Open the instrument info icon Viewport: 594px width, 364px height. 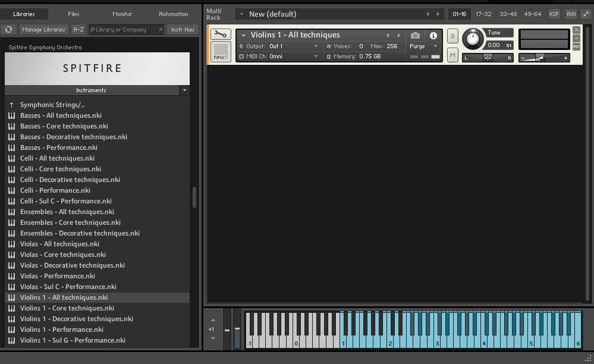click(x=433, y=35)
